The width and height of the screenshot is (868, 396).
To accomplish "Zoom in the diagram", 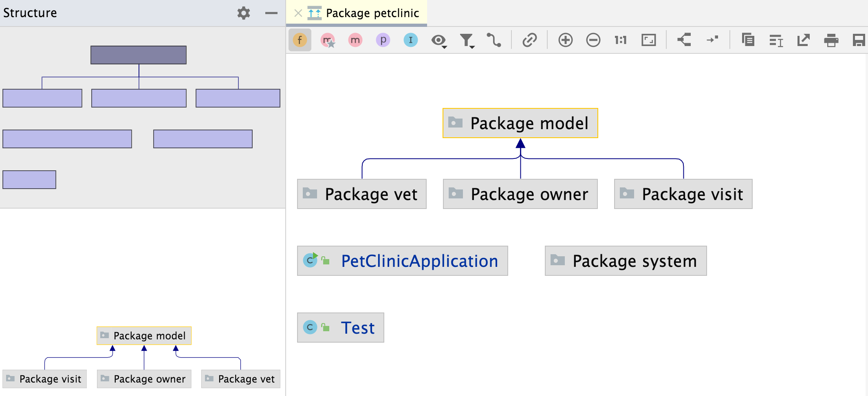I will point(566,40).
